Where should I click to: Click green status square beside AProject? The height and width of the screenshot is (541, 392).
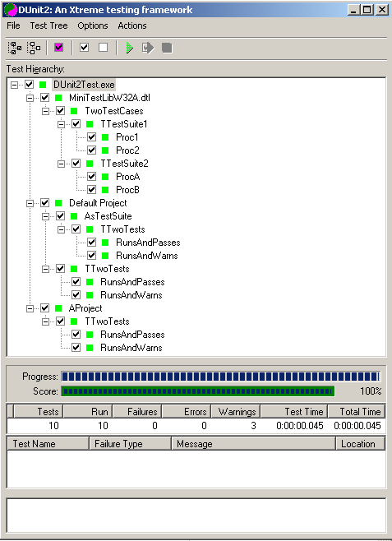(x=58, y=307)
